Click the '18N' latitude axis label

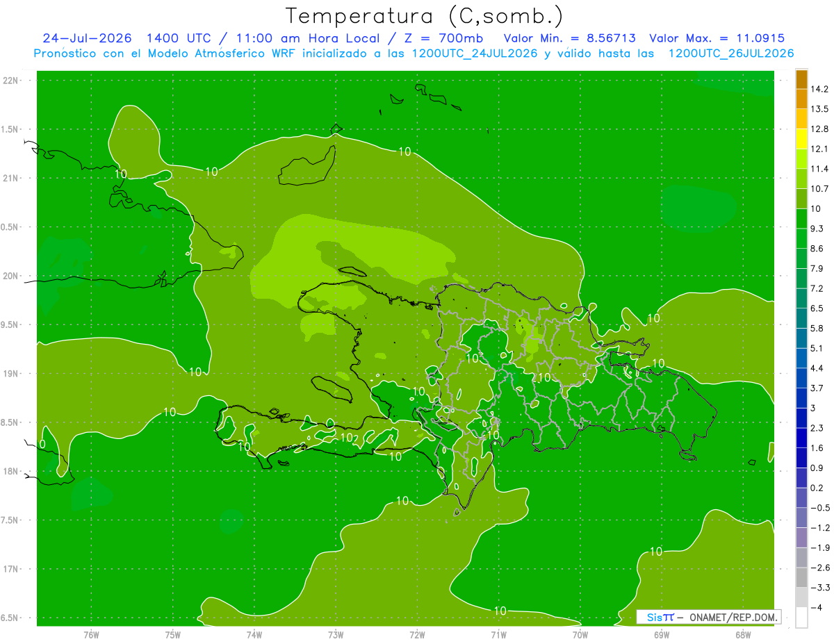click(10, 472)
